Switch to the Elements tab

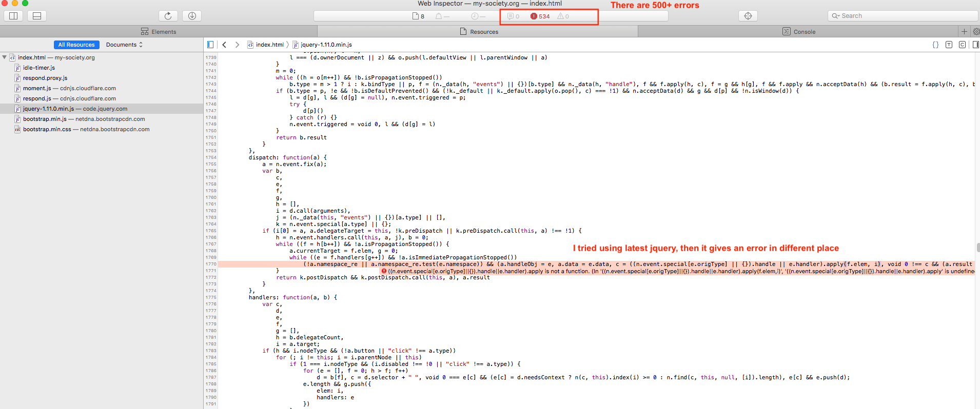159,32
